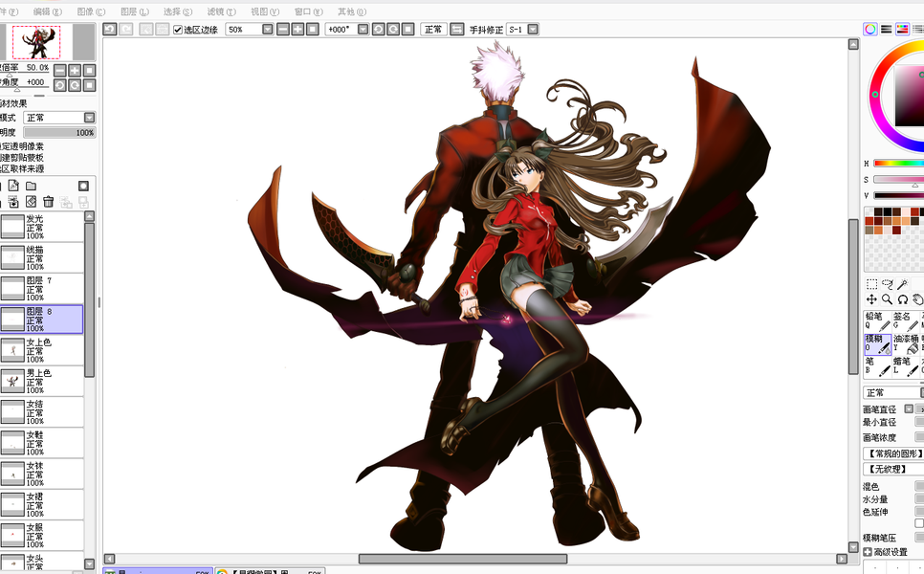Select the magic wand tool

pos(902,284)
